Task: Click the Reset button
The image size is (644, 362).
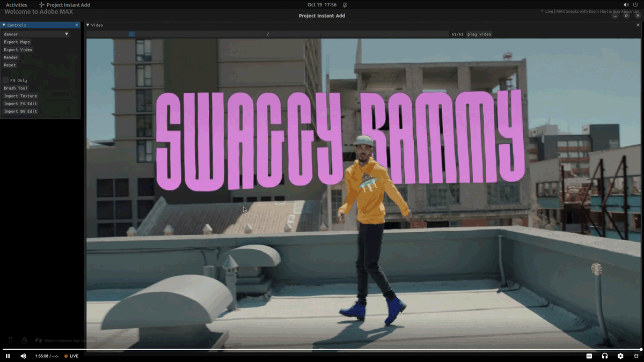Action: tap(10, 65)
